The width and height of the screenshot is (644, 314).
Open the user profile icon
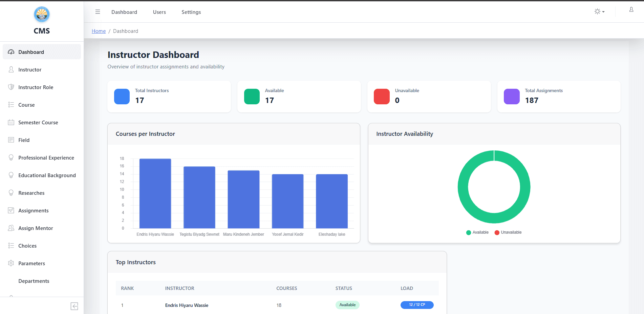(631, 10)
